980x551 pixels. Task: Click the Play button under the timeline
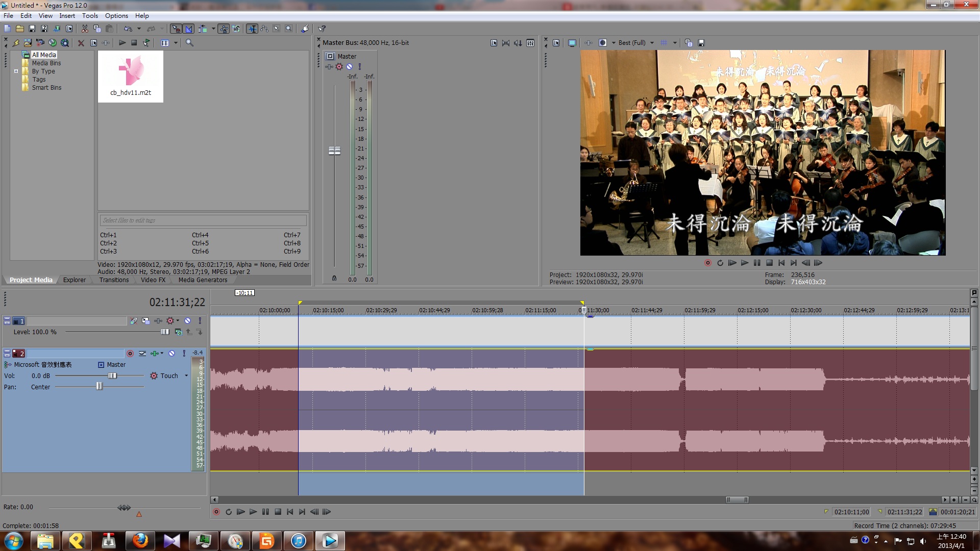[x=253, y=512]
